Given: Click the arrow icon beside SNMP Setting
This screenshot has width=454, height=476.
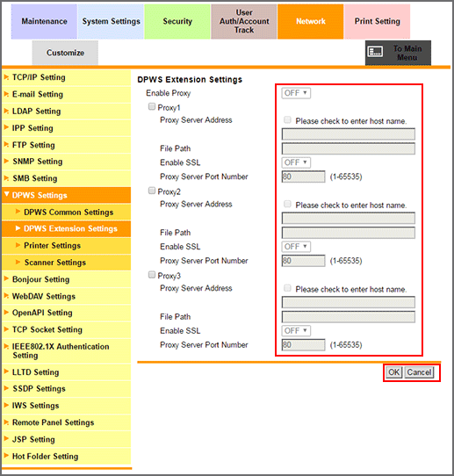Looking at the screenshot, I should [x=6, y=162].
